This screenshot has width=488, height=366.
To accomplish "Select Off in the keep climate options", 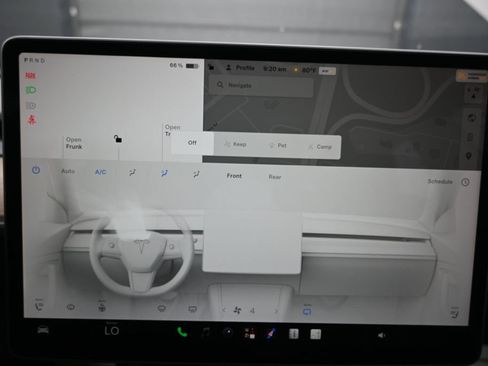I will (192, 143).
